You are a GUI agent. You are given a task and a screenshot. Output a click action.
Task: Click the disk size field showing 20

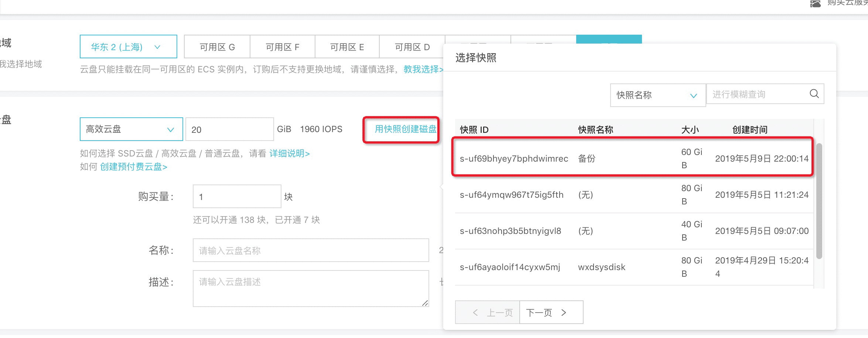pos(229,130)
